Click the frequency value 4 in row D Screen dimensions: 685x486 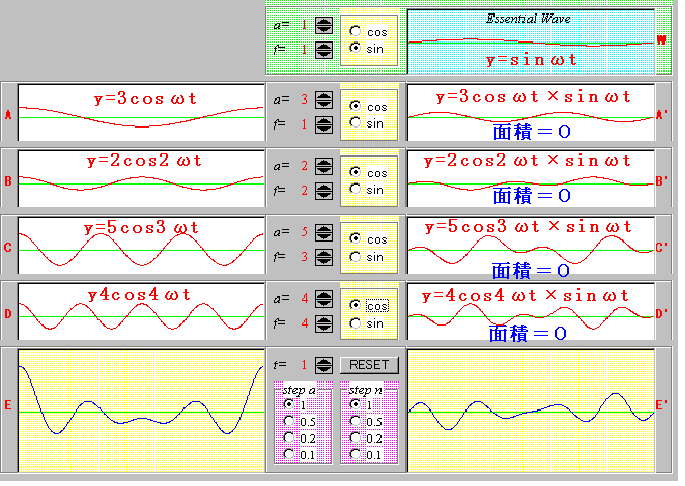304,323
